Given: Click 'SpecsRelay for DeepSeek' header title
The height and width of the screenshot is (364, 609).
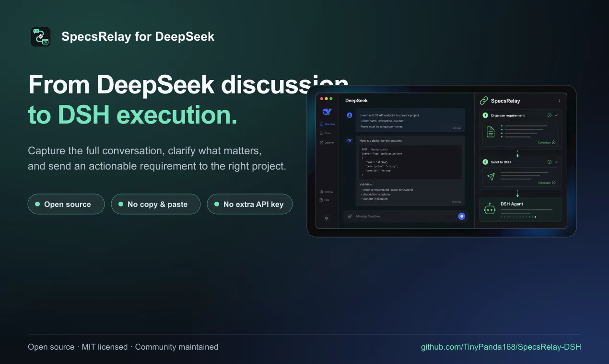Looking at the screenshot, I should click(138, 37).
